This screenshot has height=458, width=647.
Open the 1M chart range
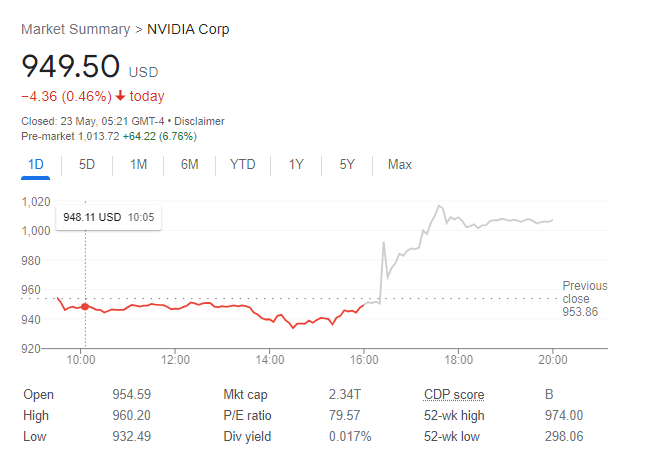point(139,165)
